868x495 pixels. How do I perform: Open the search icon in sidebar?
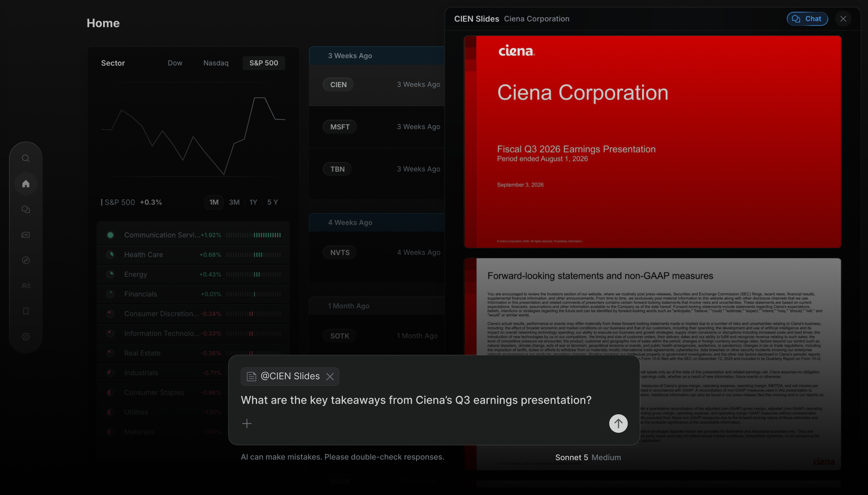[26, 158]
